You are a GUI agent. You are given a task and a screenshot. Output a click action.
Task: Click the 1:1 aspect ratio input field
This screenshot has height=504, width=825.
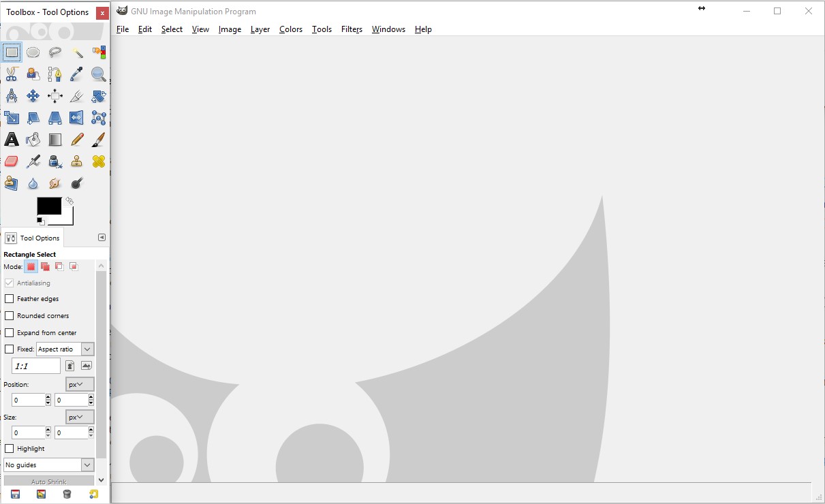[x=36, y=366]
